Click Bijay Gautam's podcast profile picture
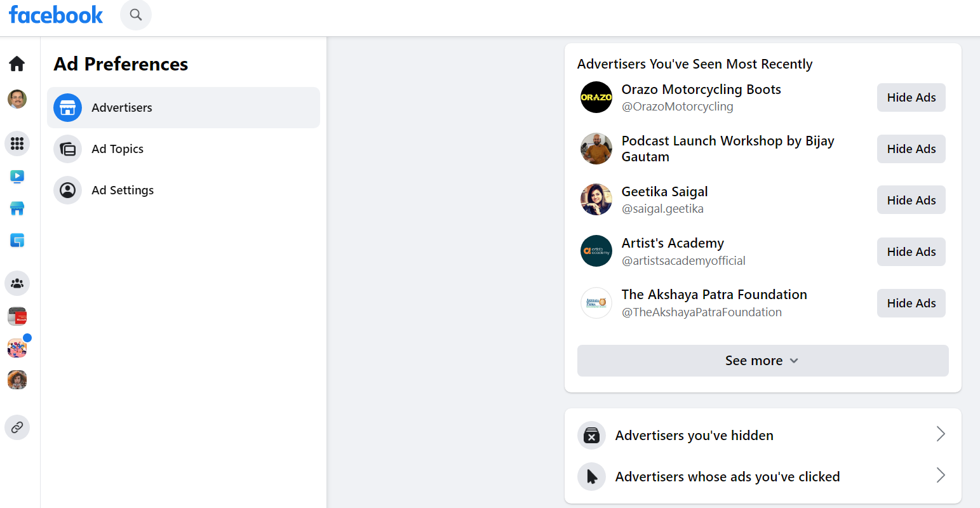 tap(596, 149)
